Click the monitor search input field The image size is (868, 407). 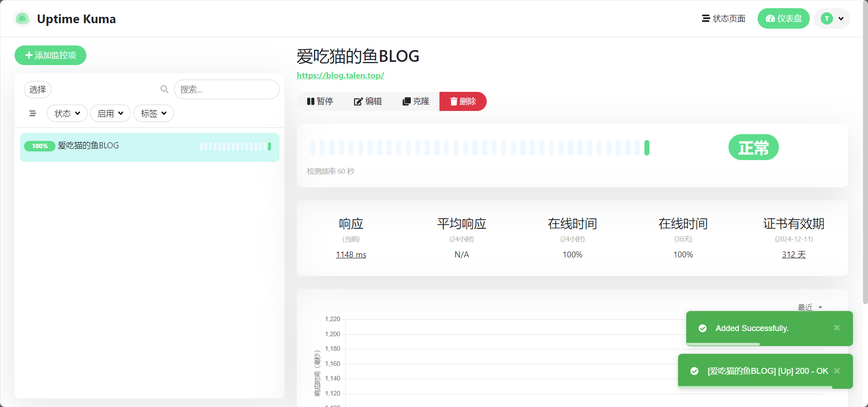tap(227, 90)
